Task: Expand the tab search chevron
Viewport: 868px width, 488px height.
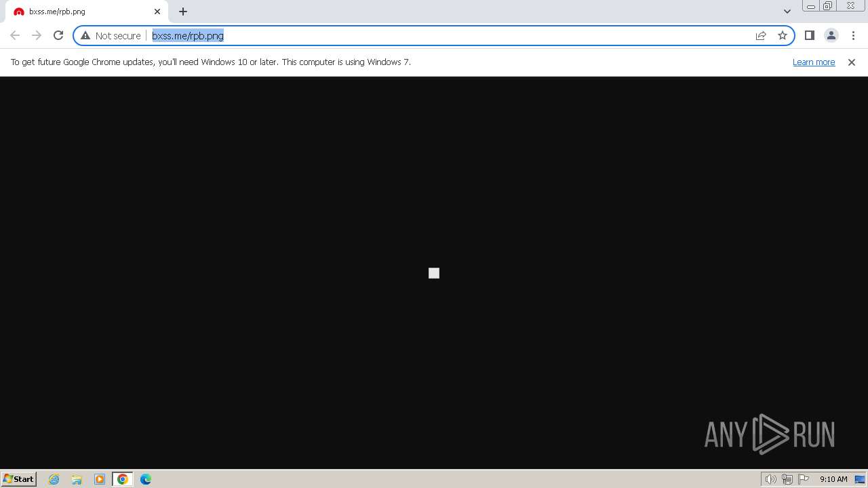Action: (x=787, y=12)
